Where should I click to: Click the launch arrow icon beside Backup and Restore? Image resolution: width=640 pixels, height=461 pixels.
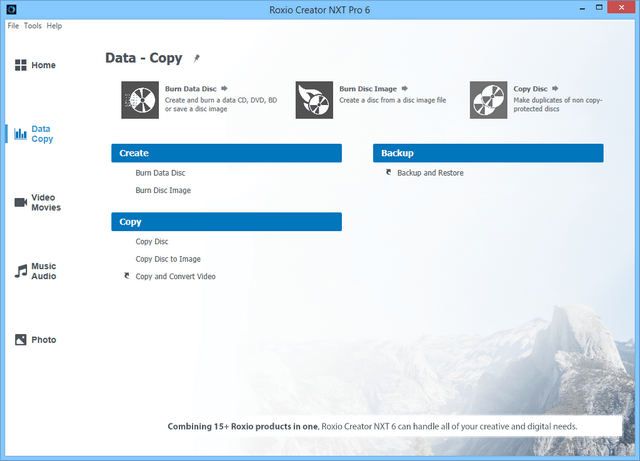pyautogui.click(x=388, y=172)
